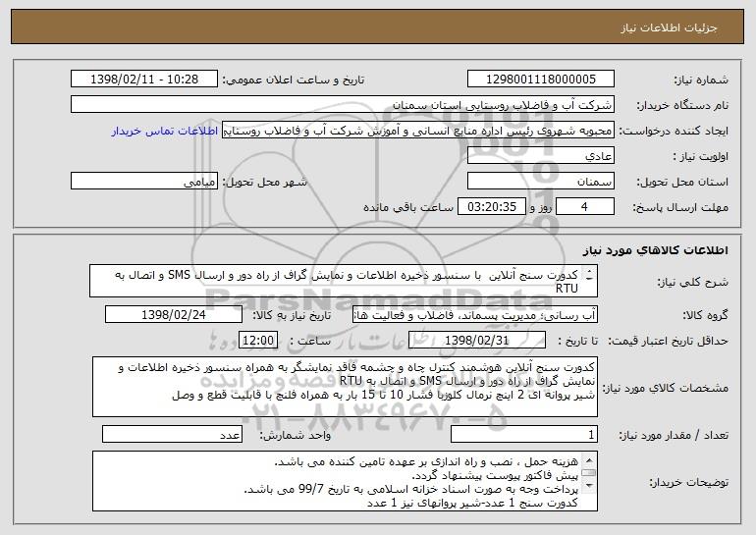Screen dimensions: 756x535
Task: Click the label تعداد / مقدار مورد نیاز
Action: click(x=674, y=435)
